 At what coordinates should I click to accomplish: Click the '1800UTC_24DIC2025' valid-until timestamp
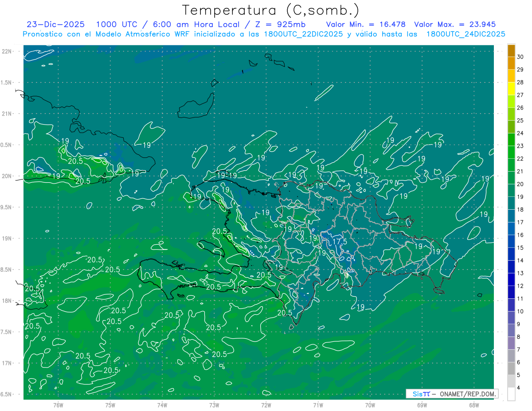click(465, 34)
